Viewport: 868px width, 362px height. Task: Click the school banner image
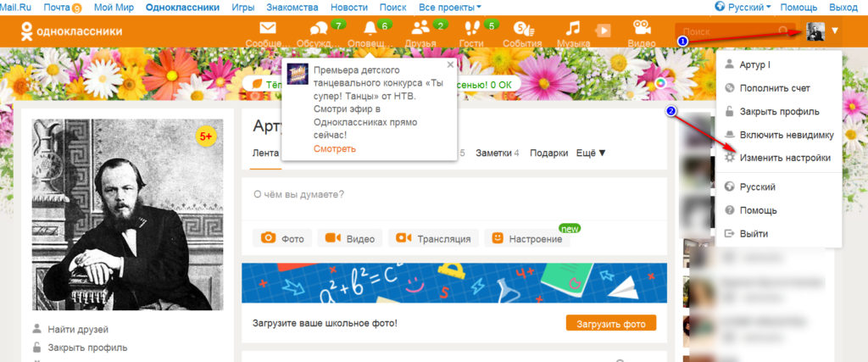(454, 283)
